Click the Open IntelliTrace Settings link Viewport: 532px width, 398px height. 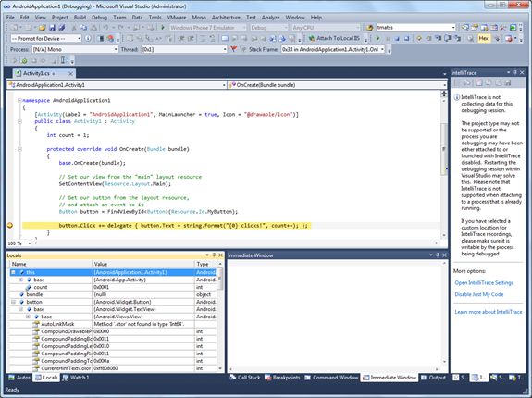pos(484,282)
